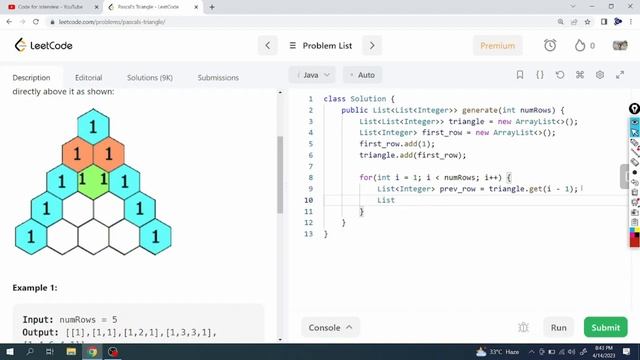The width and height of the screenshot is (640, 360).
Task: Open the Auto dropdown
Action: coord(362,75)
